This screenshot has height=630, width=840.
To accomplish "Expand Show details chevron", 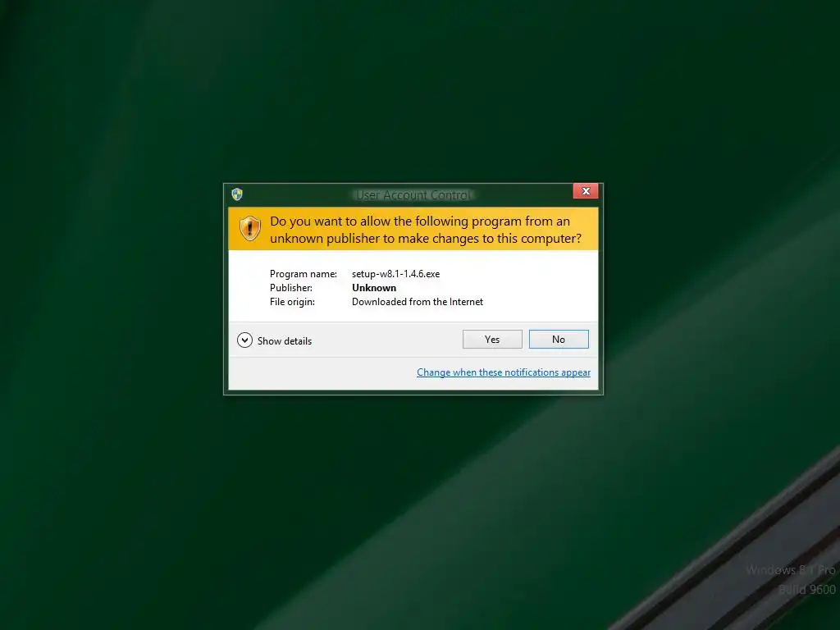I will point(244,340).
